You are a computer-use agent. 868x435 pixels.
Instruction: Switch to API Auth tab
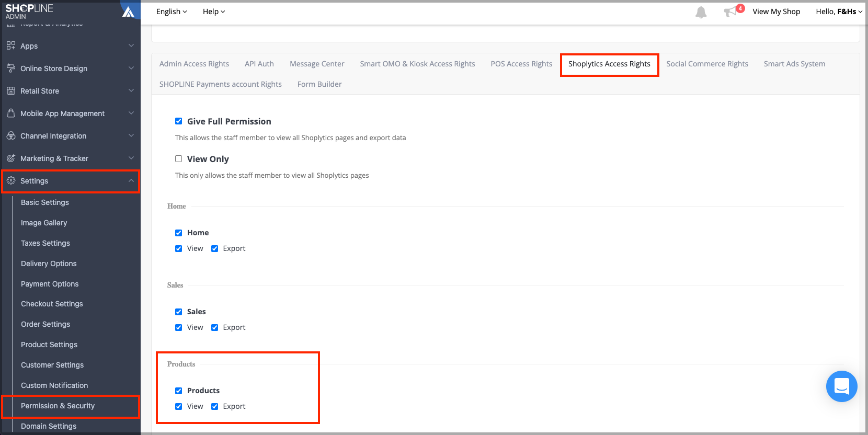(259, 64)
